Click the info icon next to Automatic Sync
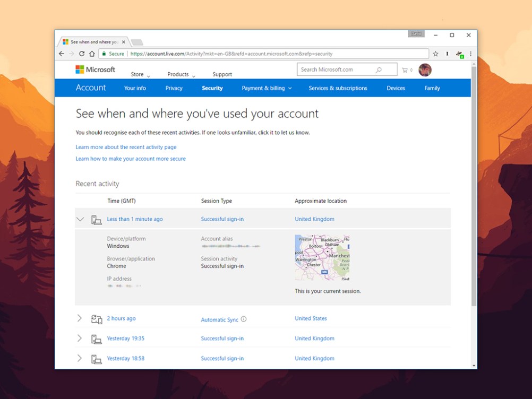Viewport: 532px width, 399px height. 244,319
